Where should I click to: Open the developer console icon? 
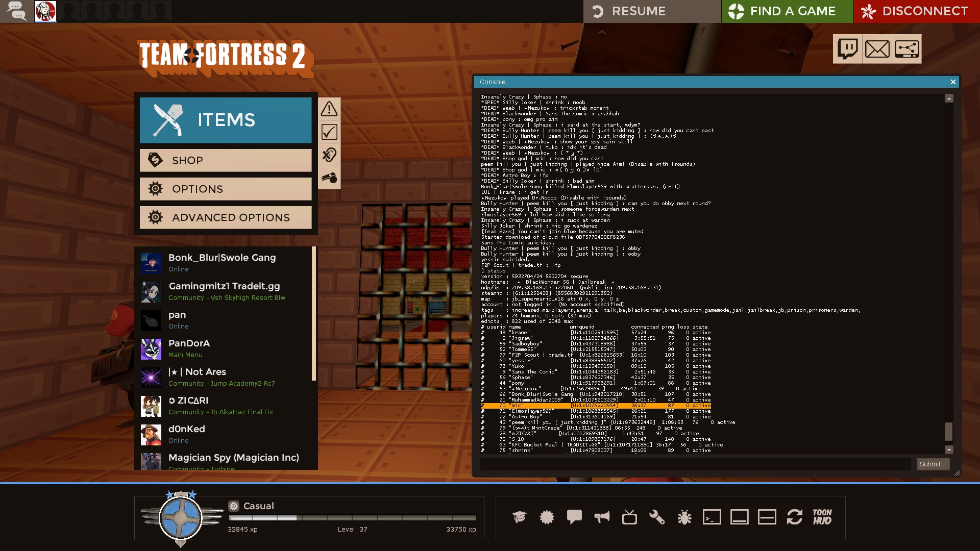pos(712,517)
